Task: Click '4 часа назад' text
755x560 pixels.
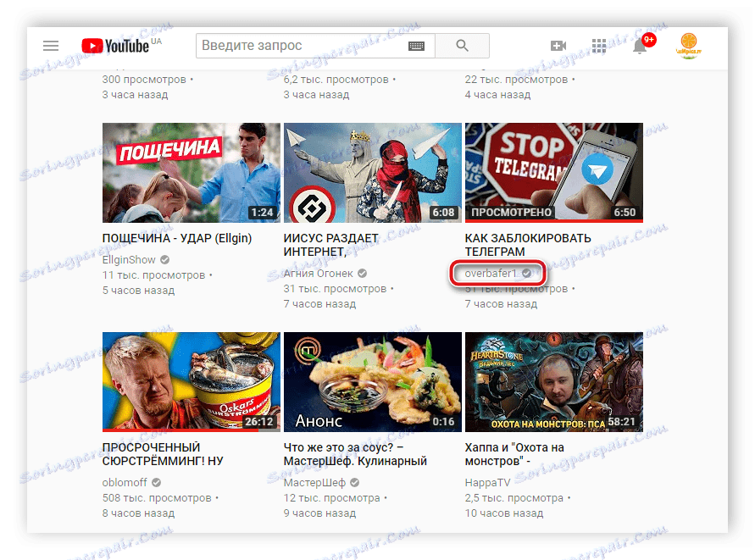Action: click(497, 95)
